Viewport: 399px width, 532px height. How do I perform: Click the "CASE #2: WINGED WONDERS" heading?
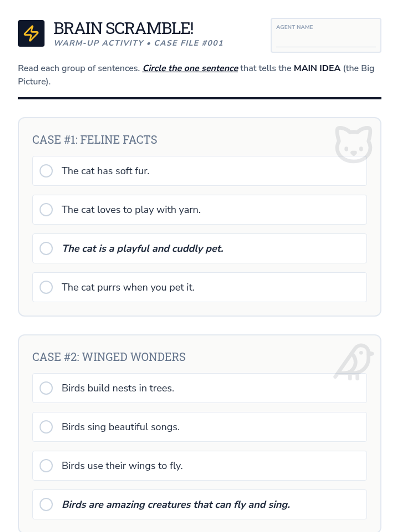click(x=109, y=357)
